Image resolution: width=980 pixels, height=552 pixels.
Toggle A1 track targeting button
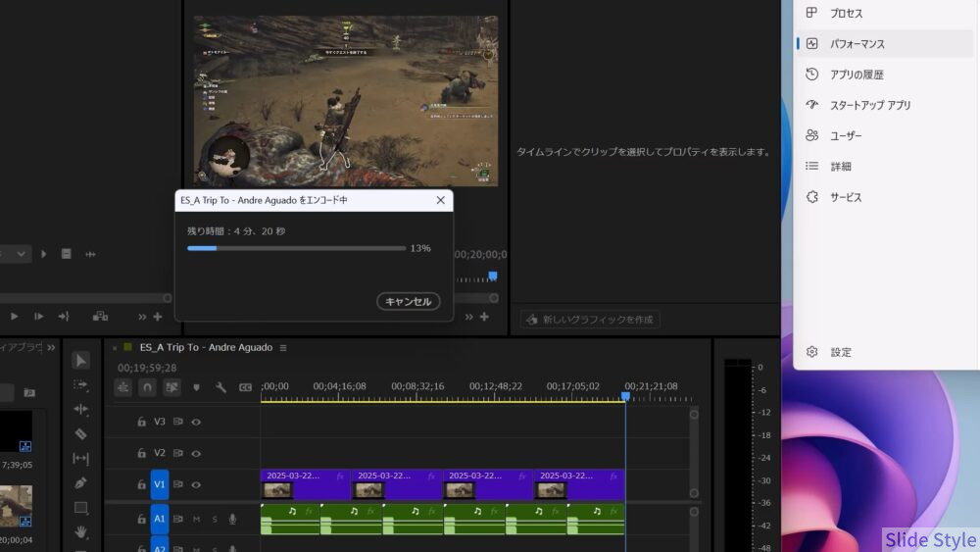(x=160, y=519)
